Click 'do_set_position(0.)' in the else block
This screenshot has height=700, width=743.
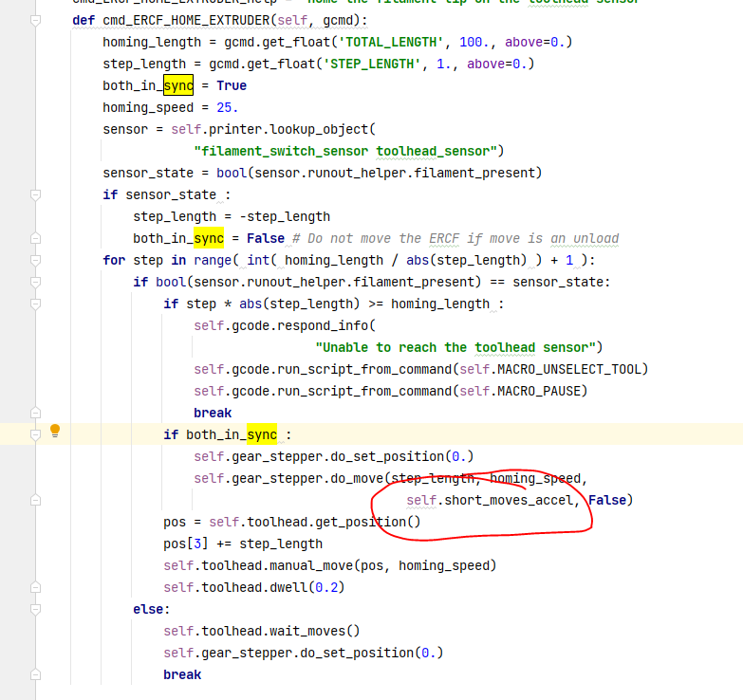pyautogui.click(x=372, y=653)
